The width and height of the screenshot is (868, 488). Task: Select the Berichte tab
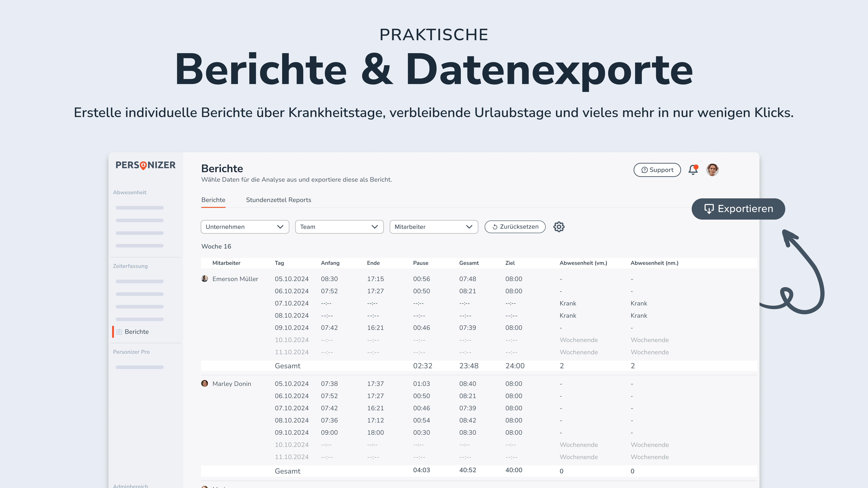click(213, 200)
